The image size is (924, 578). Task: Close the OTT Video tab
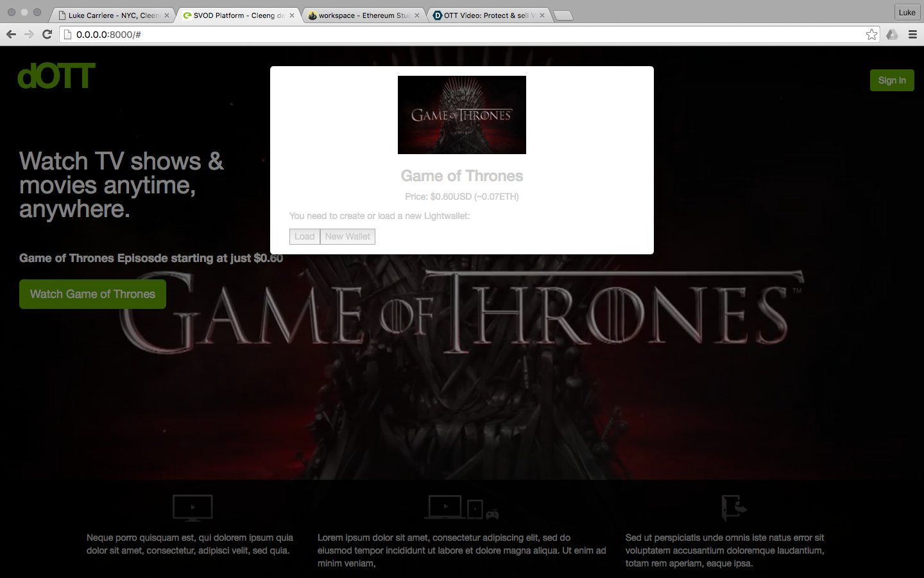click(542, 15)
